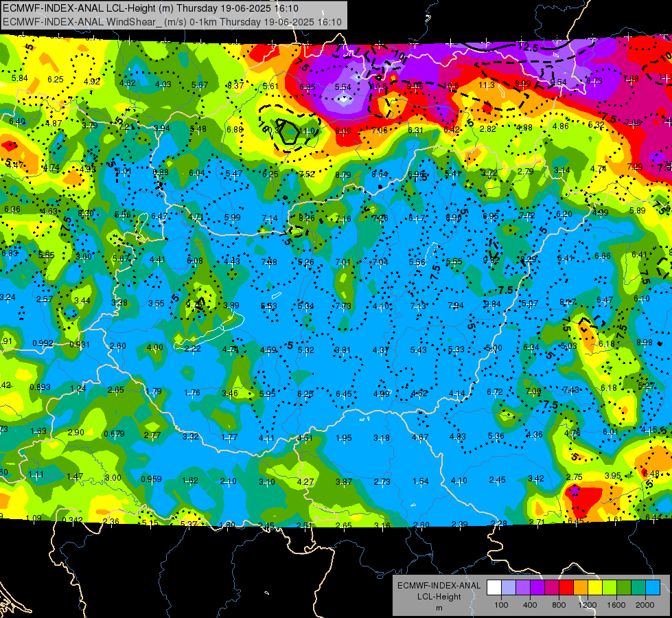Click the wind shear value '5.84'
Image resolution: width=672 pixels, height=618 pixels.
[x=20, y=78]
